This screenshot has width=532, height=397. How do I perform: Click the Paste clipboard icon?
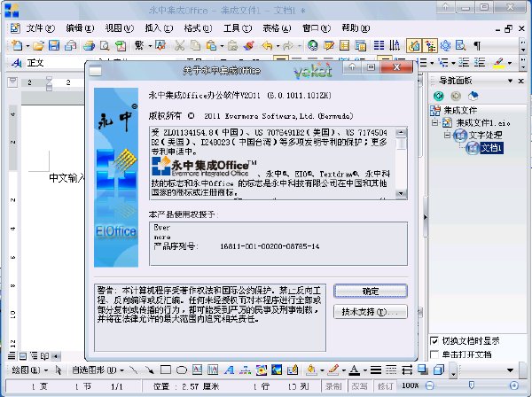211,45
